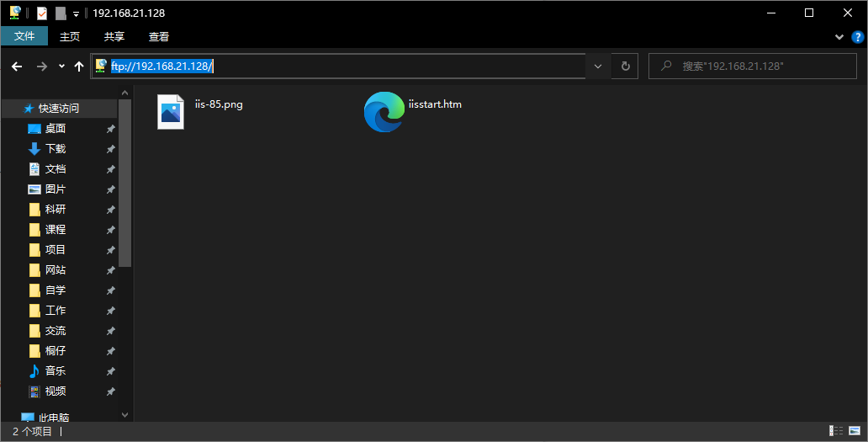Open the customize quick access toolbar dropdown

point(76,13)
